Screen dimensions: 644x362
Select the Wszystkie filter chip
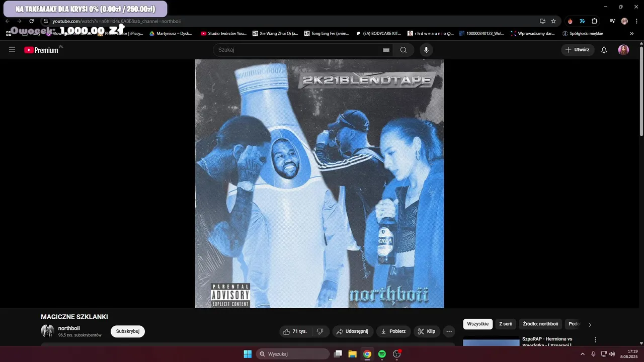(477, 324)
